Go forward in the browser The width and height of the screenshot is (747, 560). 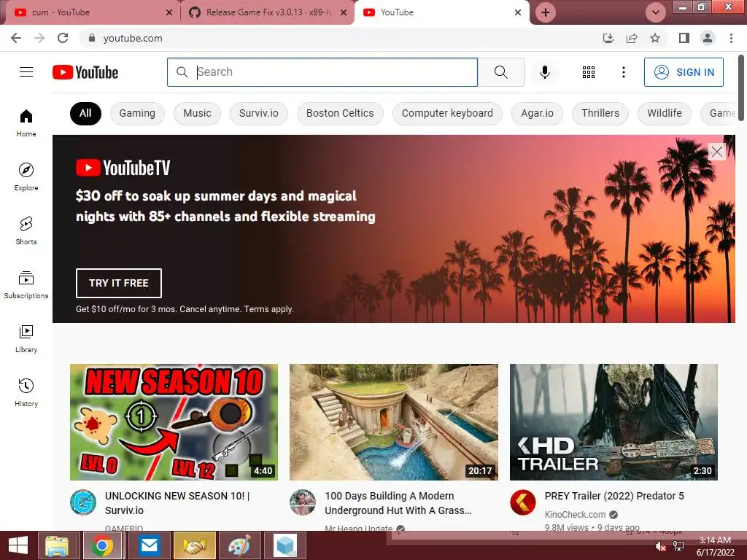pos(39,38)
